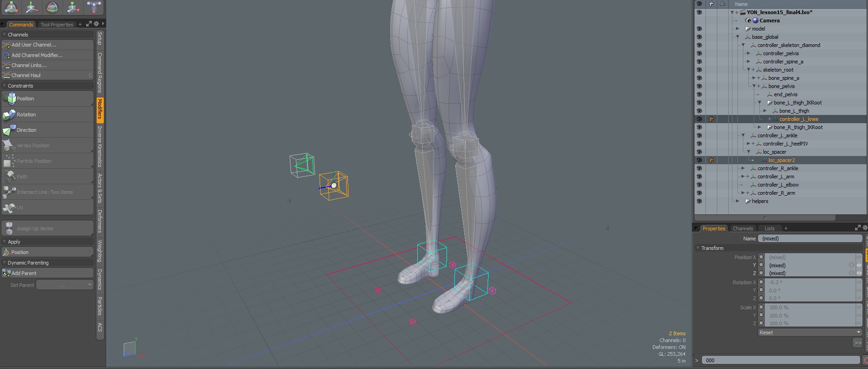Expand controller_pelvis node

[748, 53]
